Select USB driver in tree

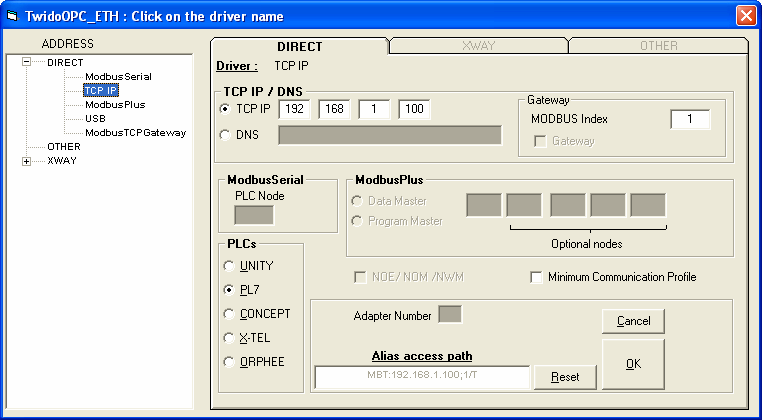coord(95,119)
